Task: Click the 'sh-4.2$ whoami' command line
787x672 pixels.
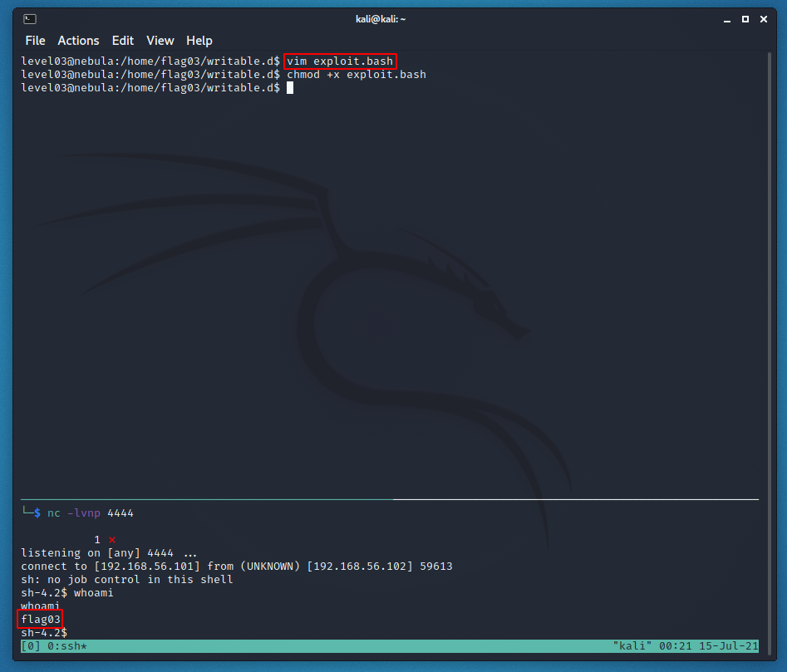Action: [67, 593]
